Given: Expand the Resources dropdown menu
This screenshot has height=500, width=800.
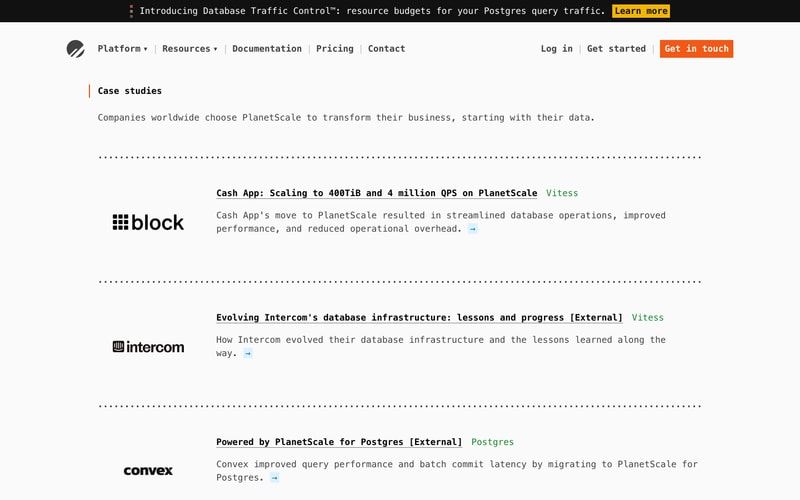Looking at the screenshot, I should pos(190,49).
